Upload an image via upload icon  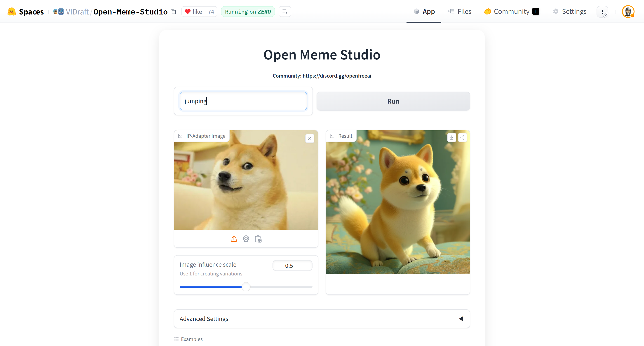pos(234,239)
